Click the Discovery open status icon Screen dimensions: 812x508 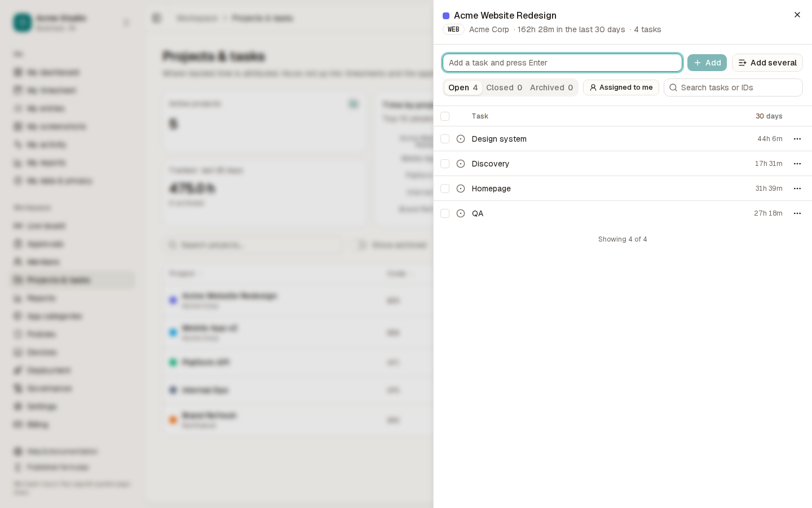click(x=461, y=164)
